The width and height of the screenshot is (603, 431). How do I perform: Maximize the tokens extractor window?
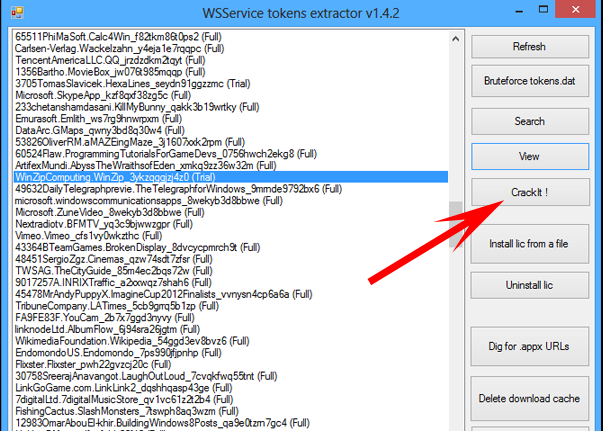543,10
